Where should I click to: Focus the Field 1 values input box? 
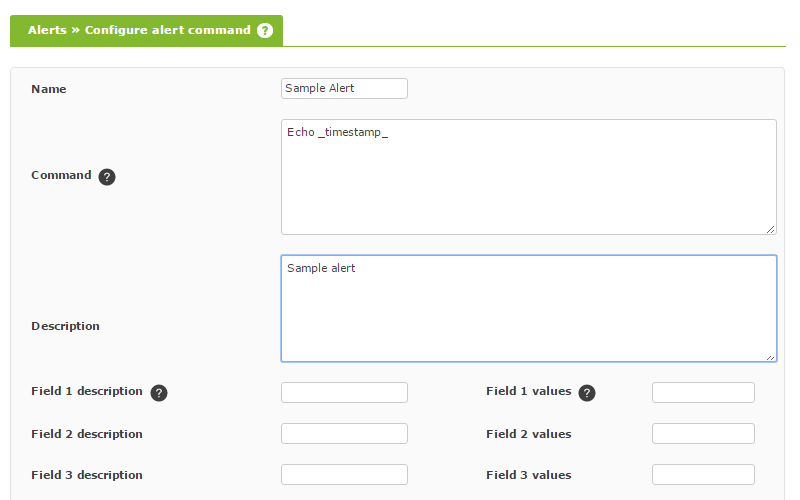tap(703, 392)
